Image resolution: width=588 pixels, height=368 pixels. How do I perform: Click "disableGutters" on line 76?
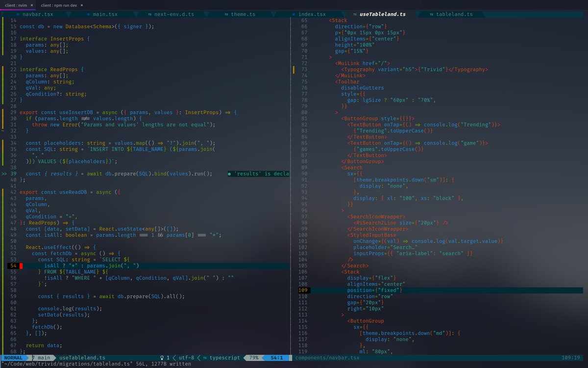[x=362, y=88]
